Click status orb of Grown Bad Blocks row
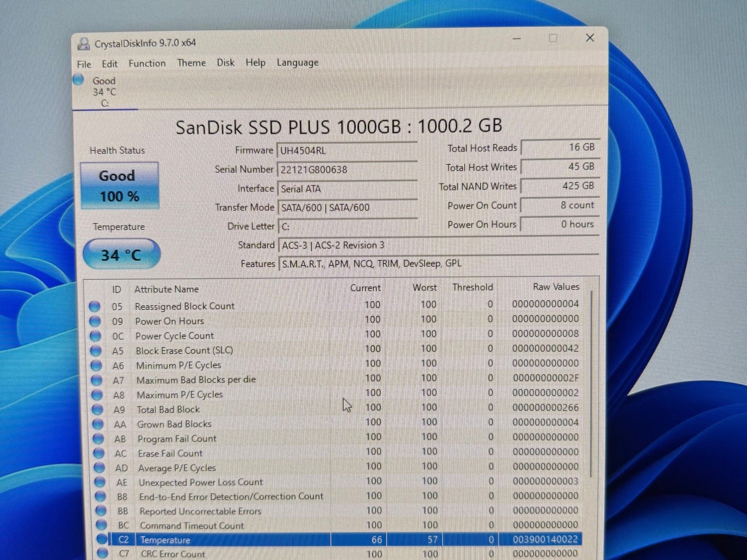 (98, 424)
